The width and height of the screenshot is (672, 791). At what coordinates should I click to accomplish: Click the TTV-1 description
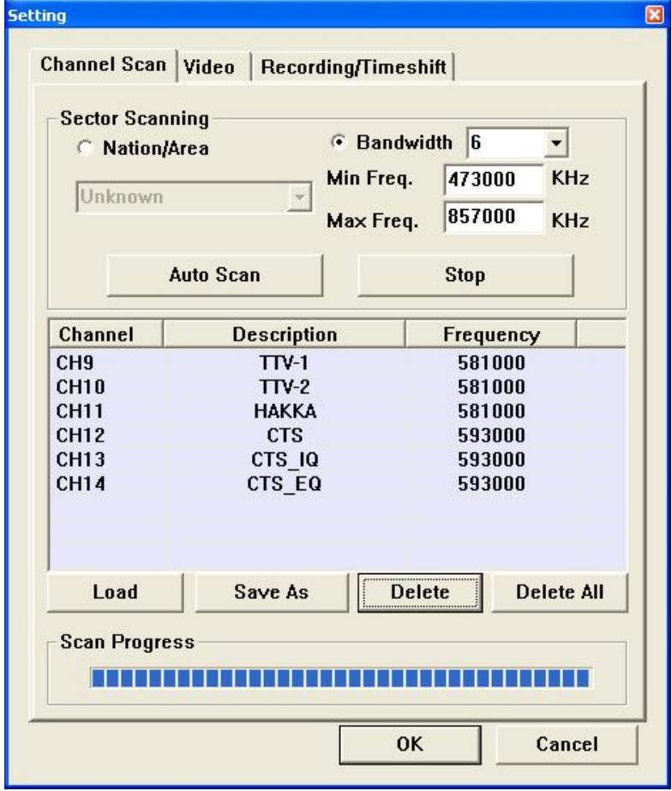[x=284, y=363]
